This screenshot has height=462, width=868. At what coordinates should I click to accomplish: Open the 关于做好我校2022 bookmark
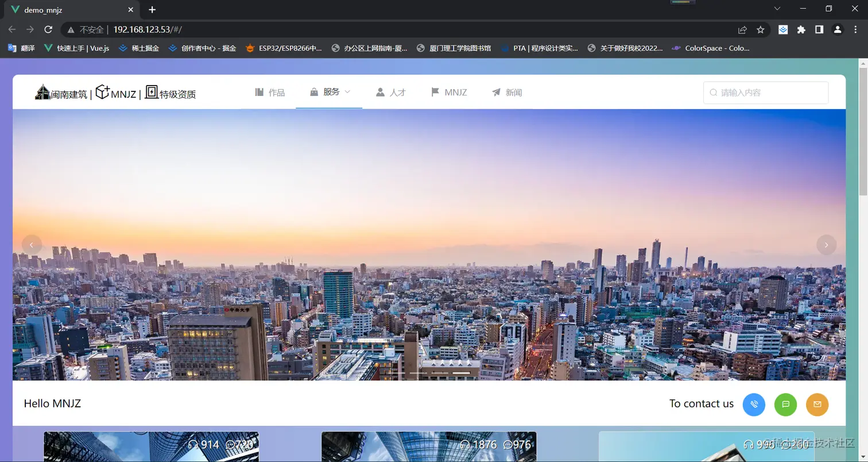[x=625, y=48]
